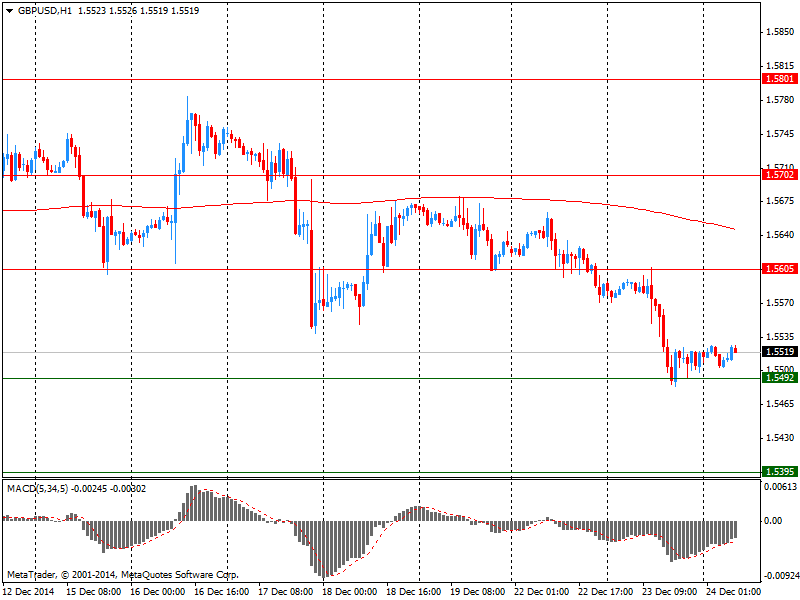Click the MACD scale value 0.00613

780,487
